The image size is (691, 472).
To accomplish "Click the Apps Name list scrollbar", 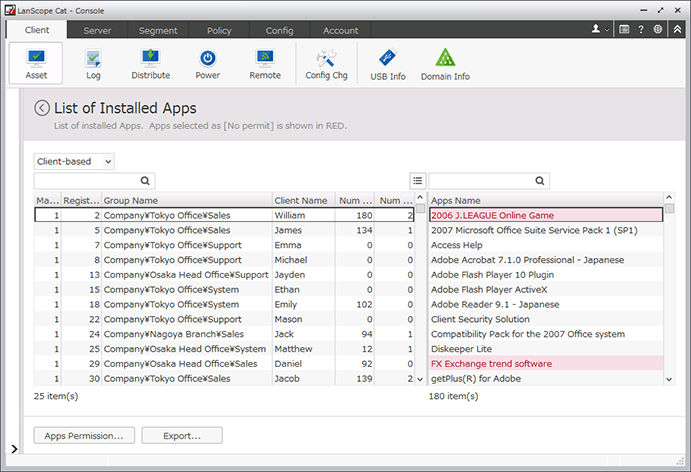I will pyautogui.click(x=669, y=290).
